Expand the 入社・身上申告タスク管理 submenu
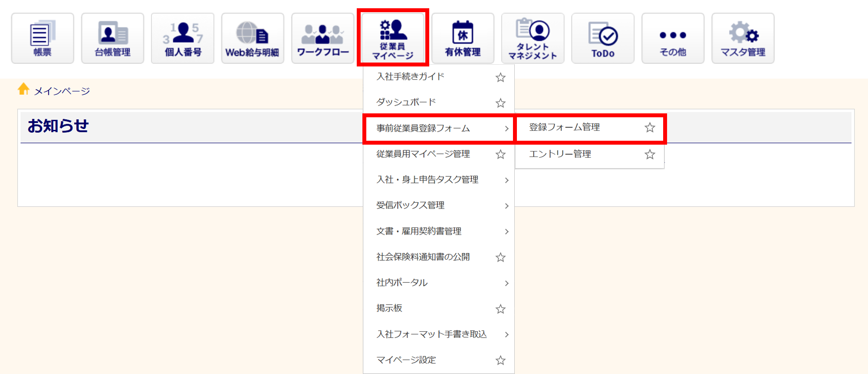The height and width of the screenshot is (374, 868). coord(506,180)
